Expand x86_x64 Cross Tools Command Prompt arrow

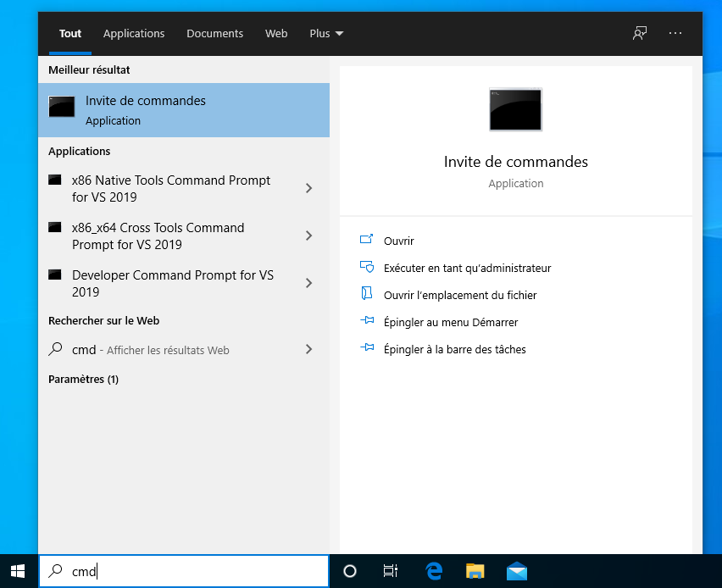tap(309, 236)
